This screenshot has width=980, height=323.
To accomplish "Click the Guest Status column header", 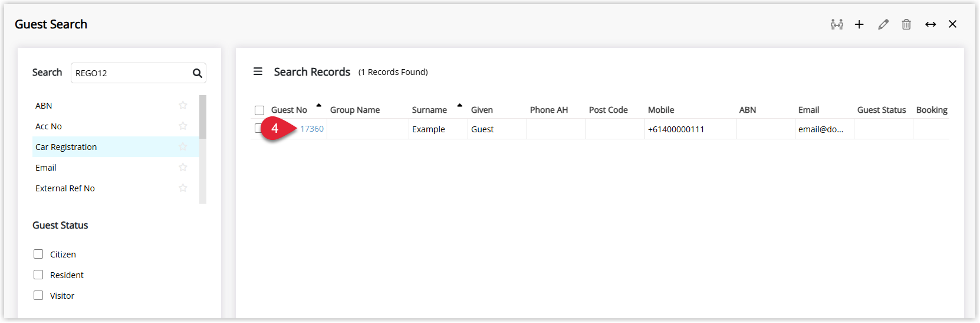I will click(882, 110).
